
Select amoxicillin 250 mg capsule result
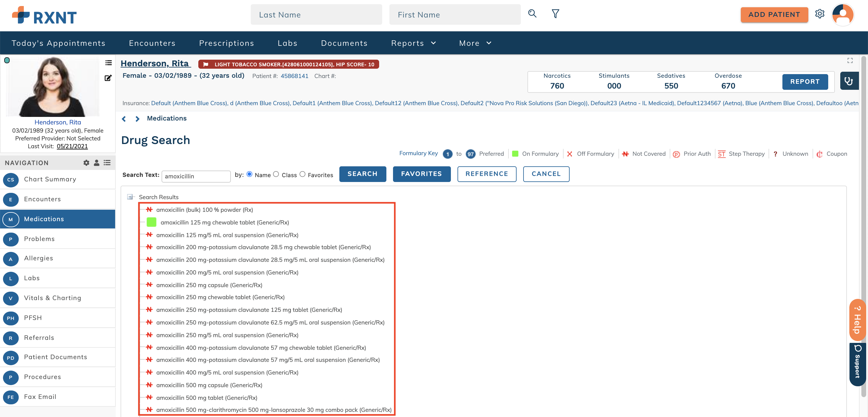pyautogui.click(x=209, y=285)
